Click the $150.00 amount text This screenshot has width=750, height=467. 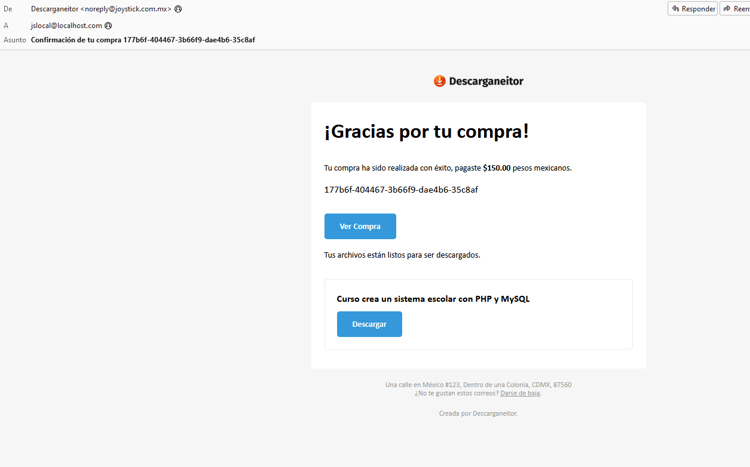point(496,168)
